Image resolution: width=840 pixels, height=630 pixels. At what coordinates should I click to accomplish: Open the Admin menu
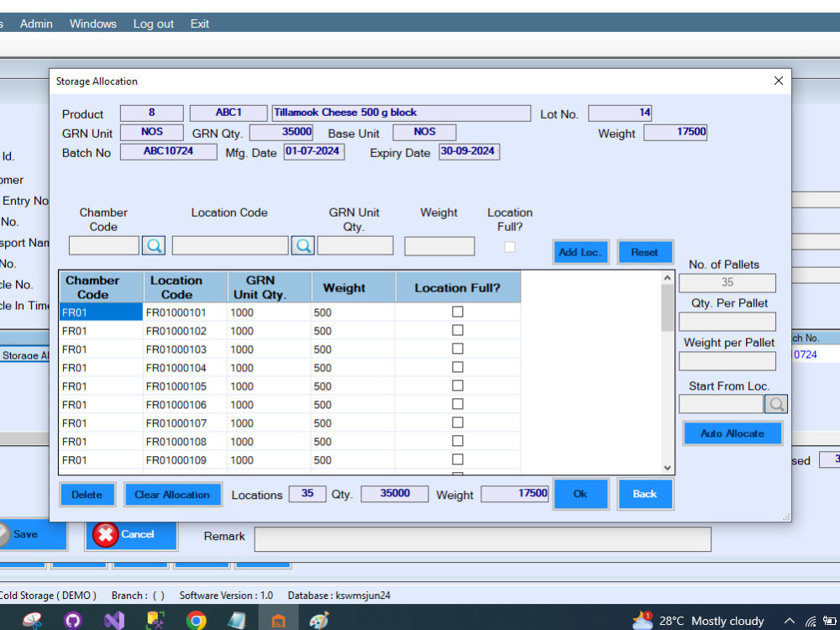[36, 24]
